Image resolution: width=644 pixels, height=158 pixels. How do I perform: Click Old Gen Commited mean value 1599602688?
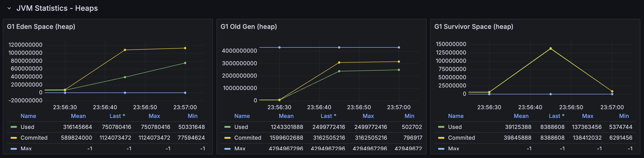(x=287, y=138)
